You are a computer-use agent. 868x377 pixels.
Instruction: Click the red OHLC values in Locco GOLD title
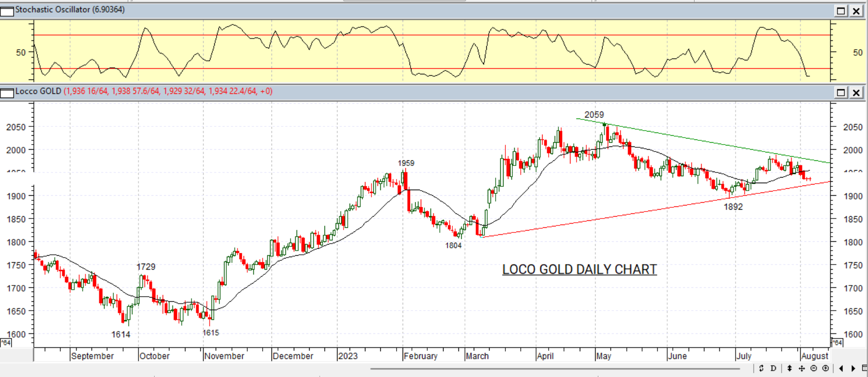point(168,91)
